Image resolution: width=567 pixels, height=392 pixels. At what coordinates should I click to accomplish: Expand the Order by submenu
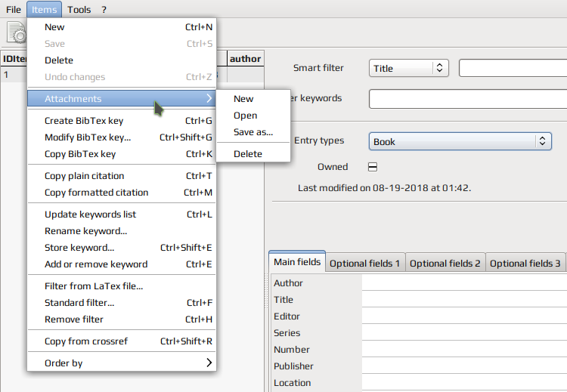point(122,363)
